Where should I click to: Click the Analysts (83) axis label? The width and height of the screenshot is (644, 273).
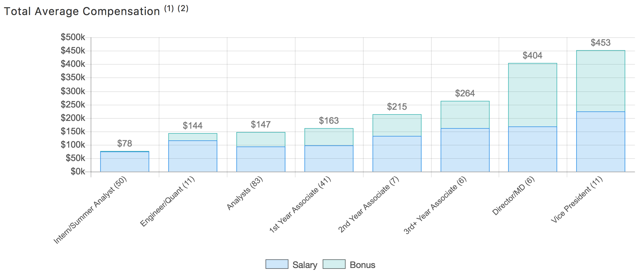point(245,193)
